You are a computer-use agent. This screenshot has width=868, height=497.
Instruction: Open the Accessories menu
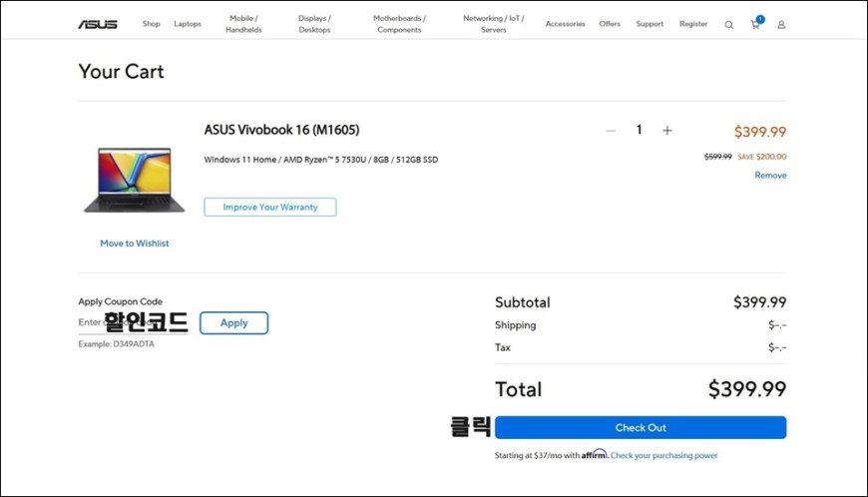coord(565,24)
